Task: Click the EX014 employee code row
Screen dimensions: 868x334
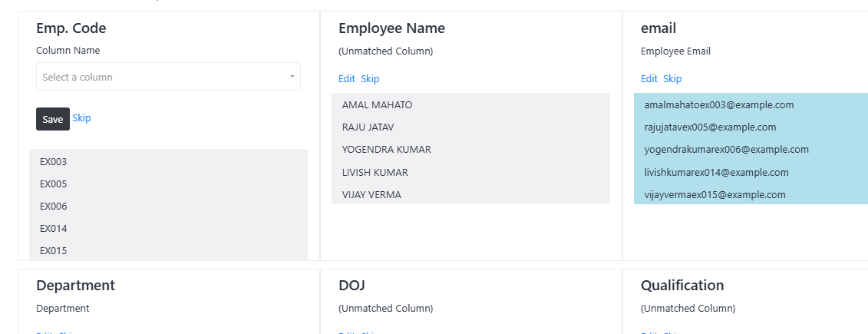Action: click(168, 228)
